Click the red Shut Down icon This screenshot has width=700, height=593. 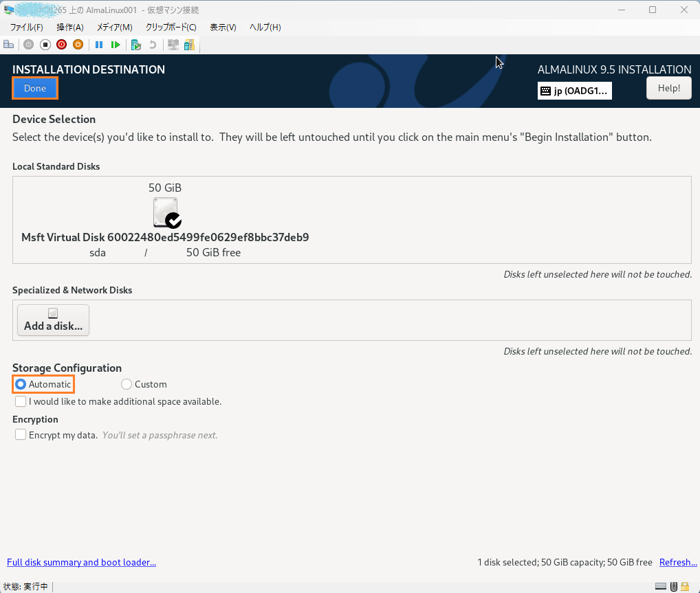click(62, 45)
